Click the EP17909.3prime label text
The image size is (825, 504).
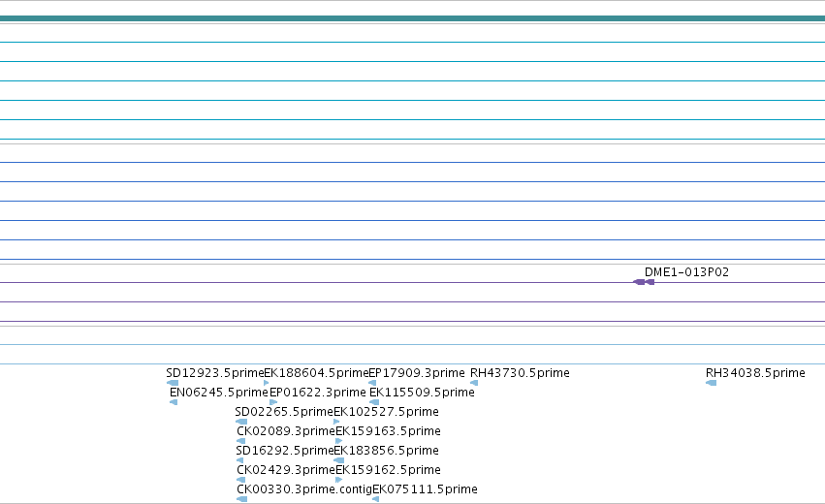[x=417, y=373]
